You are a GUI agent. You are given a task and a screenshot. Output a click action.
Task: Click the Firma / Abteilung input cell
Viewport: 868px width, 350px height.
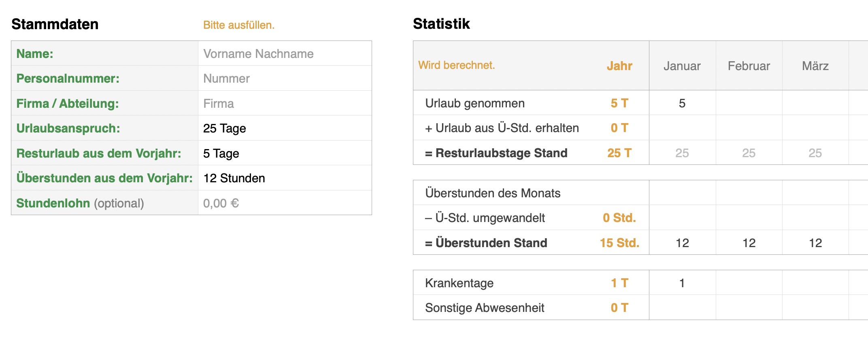click(x=285, y=103)
